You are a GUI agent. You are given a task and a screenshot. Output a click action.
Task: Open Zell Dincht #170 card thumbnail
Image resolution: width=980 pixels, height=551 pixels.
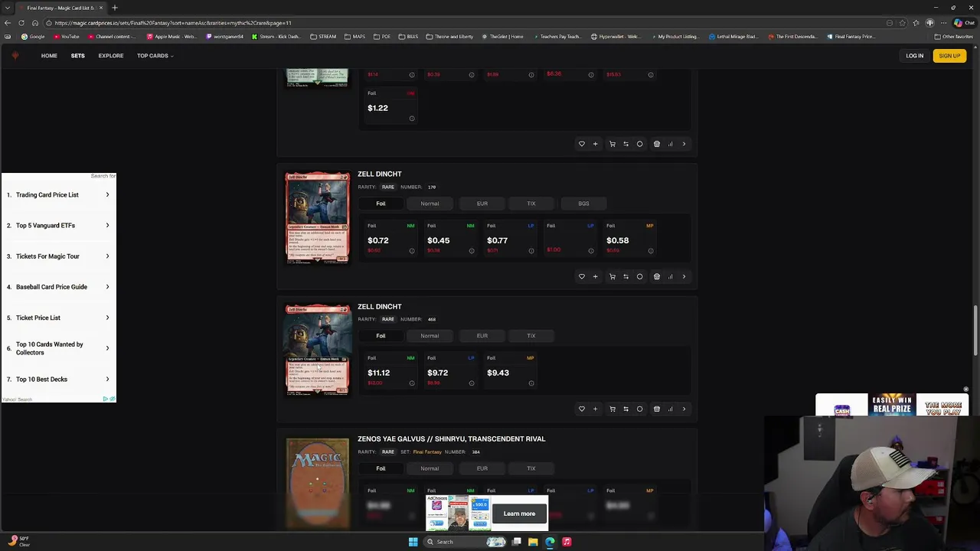(x=317, y=218)
